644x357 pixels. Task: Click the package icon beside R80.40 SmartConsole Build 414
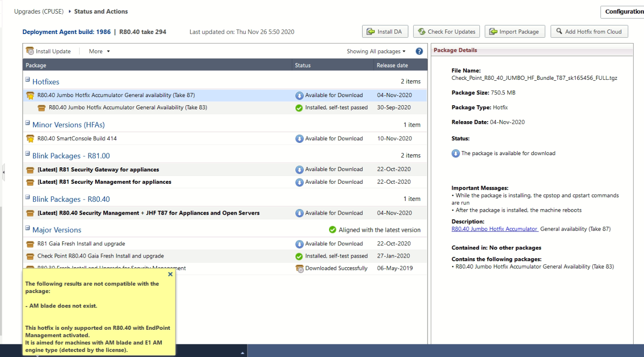29,138
